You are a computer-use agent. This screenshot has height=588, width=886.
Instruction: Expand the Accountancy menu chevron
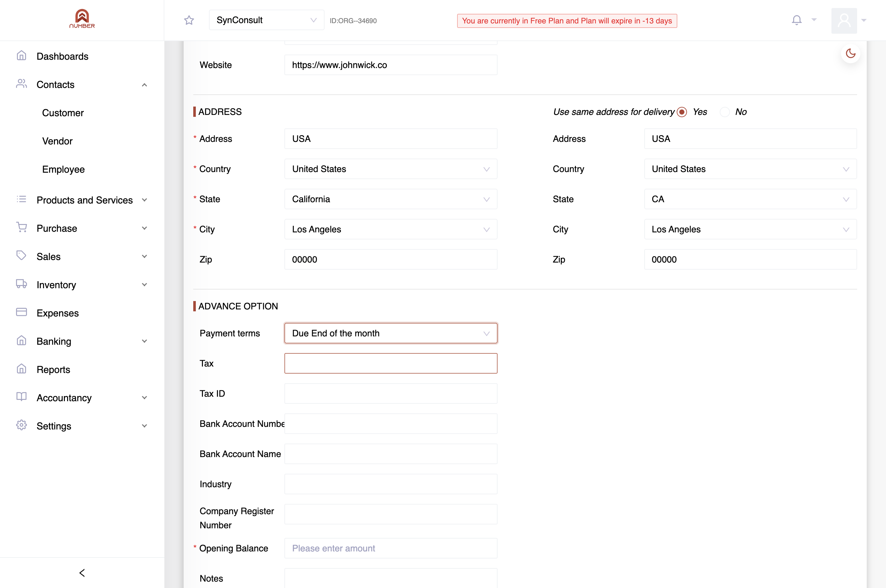tap(144, 398)
